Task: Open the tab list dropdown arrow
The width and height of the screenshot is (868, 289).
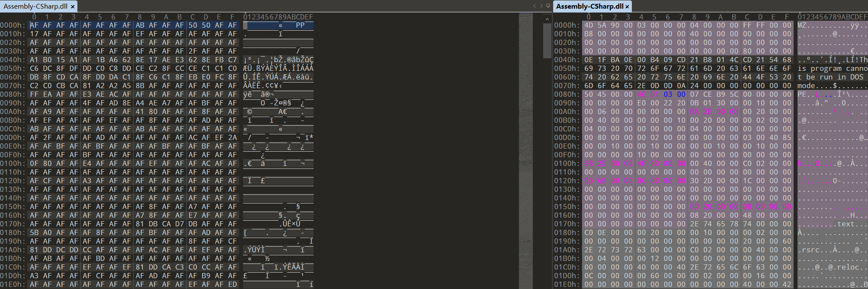Action: [548, 6]
